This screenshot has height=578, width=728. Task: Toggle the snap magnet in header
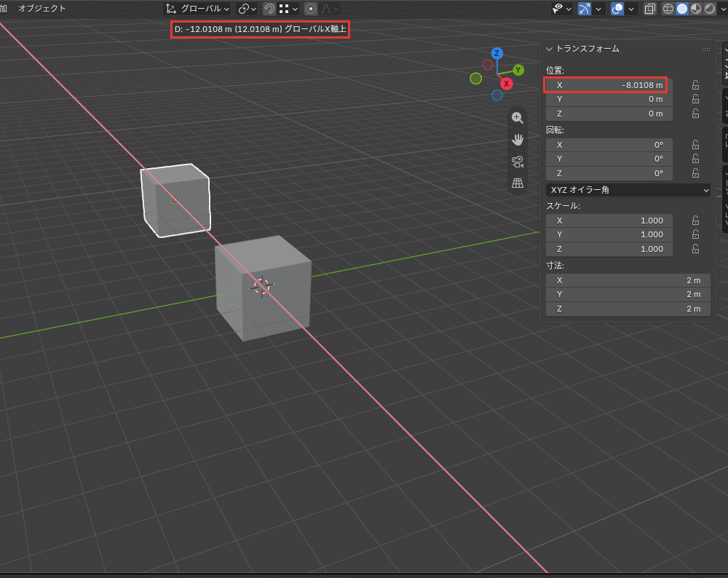269,9
